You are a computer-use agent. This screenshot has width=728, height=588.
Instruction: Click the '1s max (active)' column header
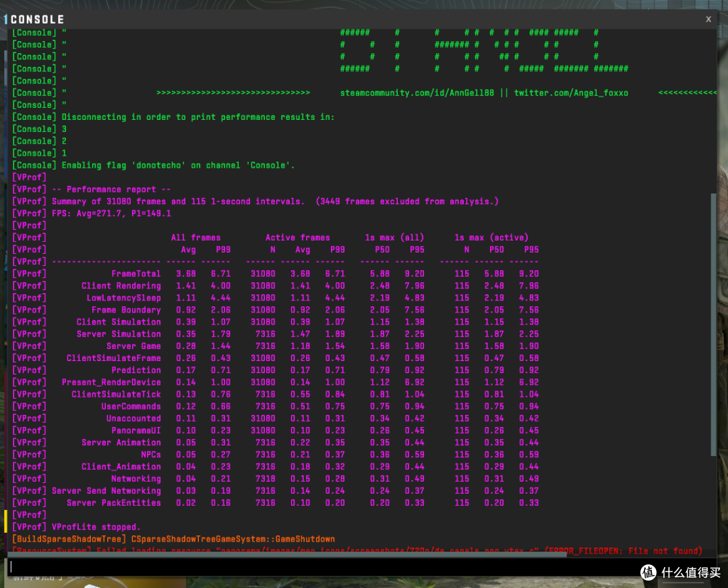coord(491,238)
